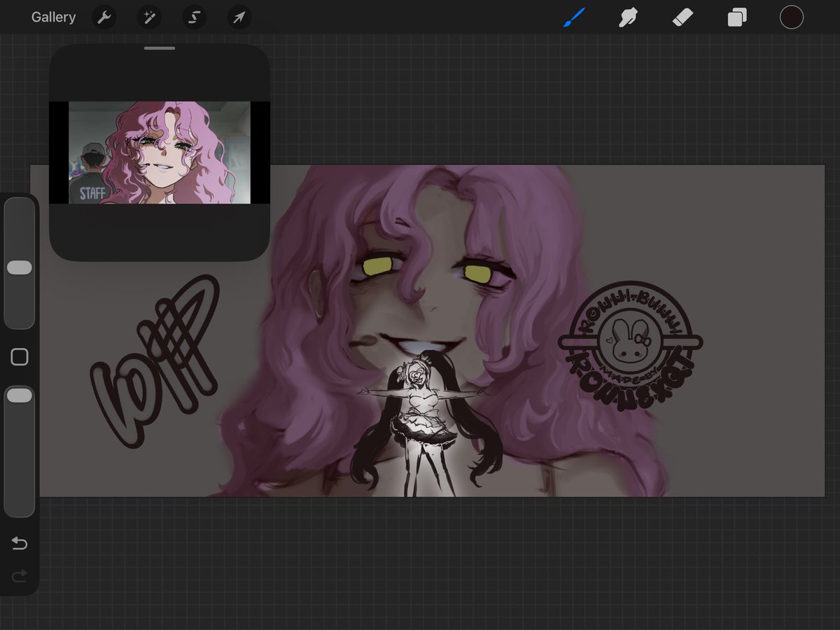Redo the last undone action
The height and width of the screenshot is (630, 840).
(20, 576)
